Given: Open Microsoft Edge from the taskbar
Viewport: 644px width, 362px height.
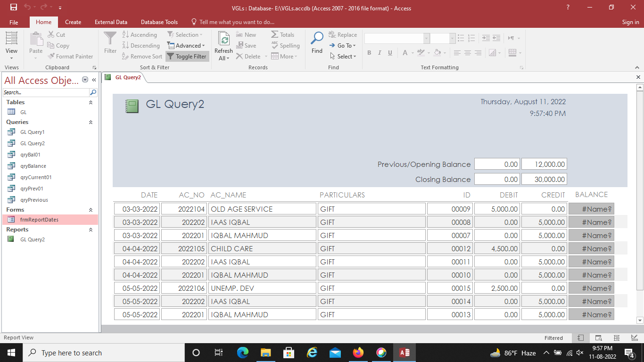Looking at the screenshot, I should click(243, 353).
